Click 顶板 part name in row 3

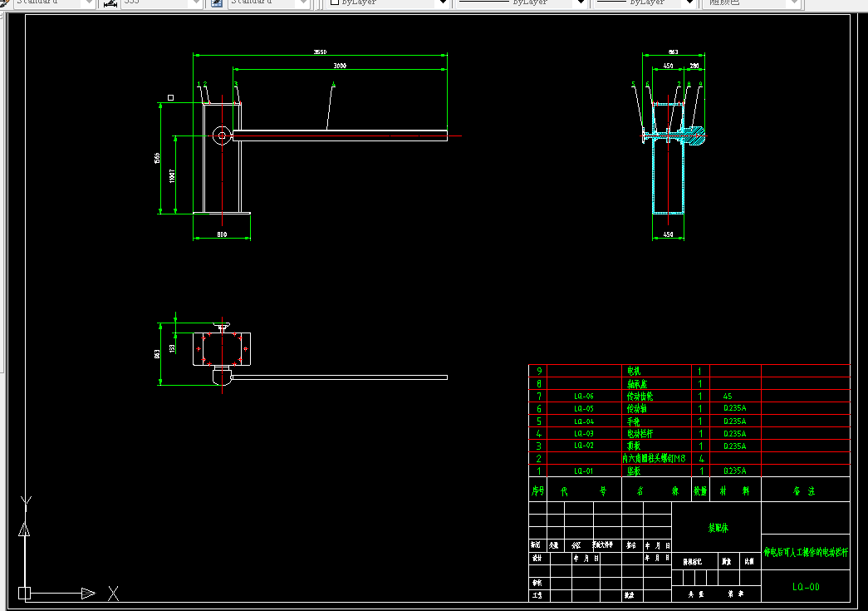click(x=633, y=446)
